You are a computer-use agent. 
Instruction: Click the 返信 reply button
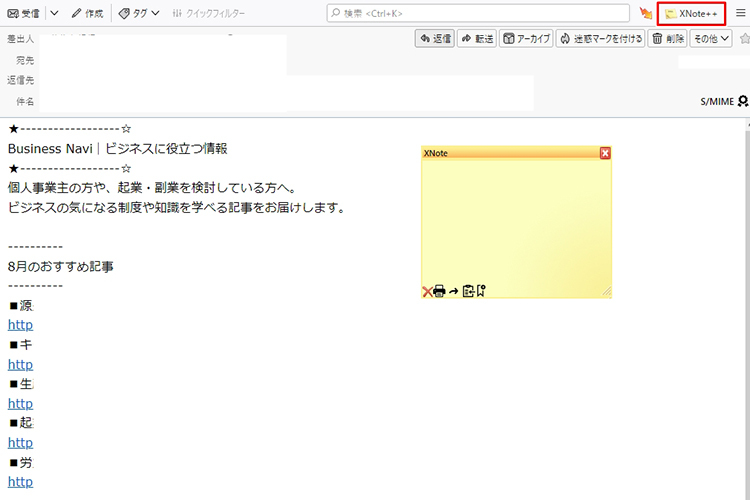[434, 38]
